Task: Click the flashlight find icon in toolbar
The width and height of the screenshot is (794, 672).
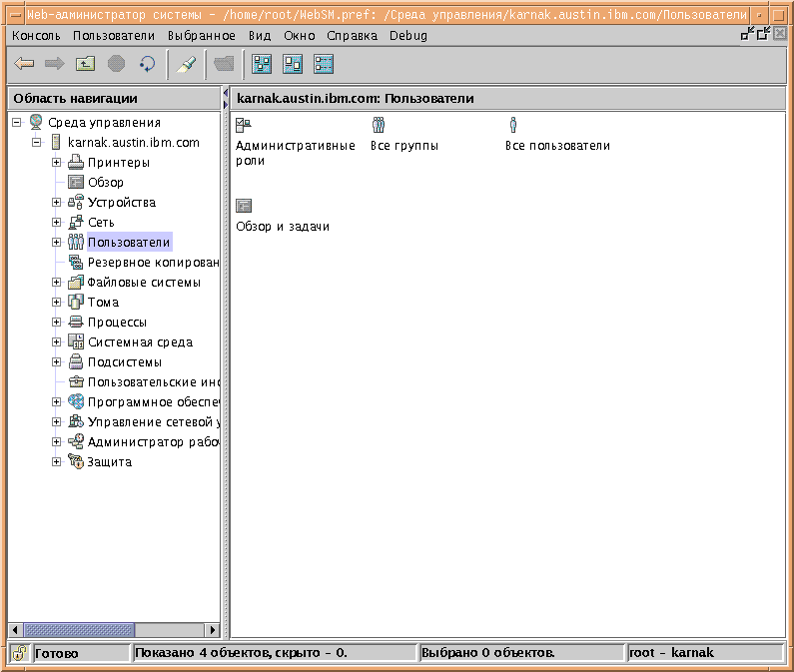Action: 186,64
